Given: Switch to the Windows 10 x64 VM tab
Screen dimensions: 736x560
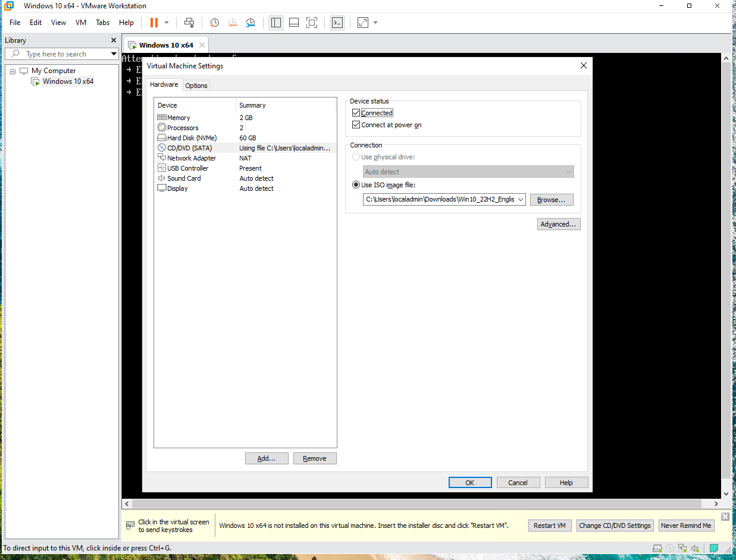Looking at the screenshot, I should coord(166,45).
